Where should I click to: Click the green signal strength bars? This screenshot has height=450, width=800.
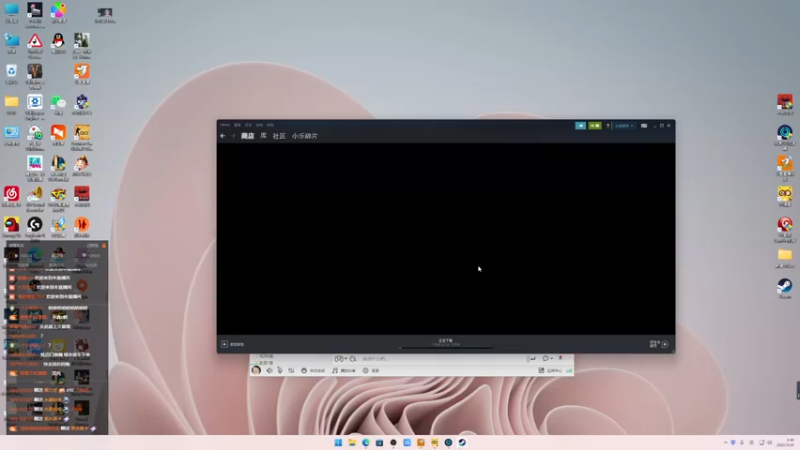[x=569, y=370]
